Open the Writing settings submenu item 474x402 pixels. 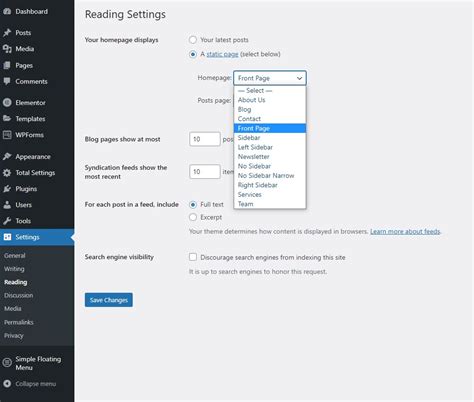(x=14, y=269)
